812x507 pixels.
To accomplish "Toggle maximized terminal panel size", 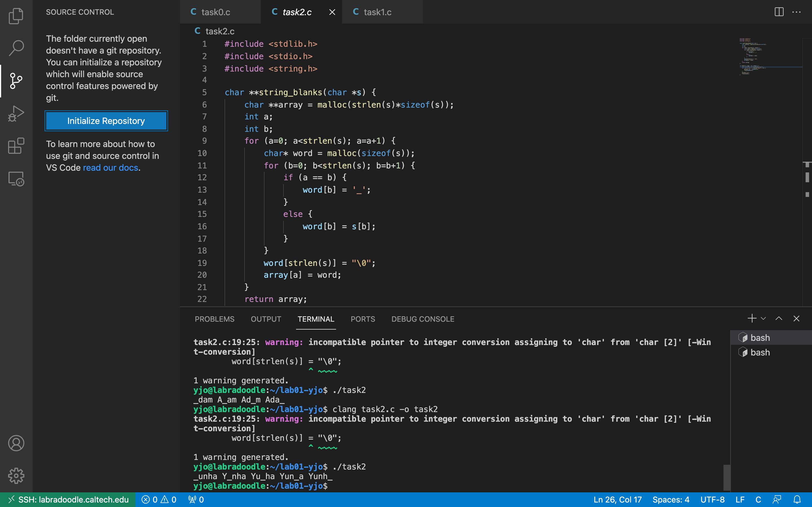I will 779,319.
